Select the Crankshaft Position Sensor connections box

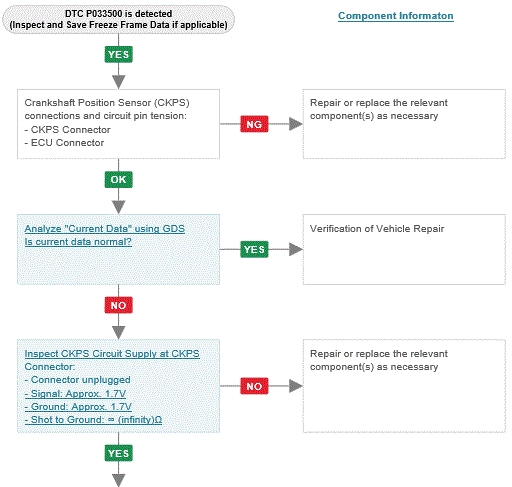[118, 124]
